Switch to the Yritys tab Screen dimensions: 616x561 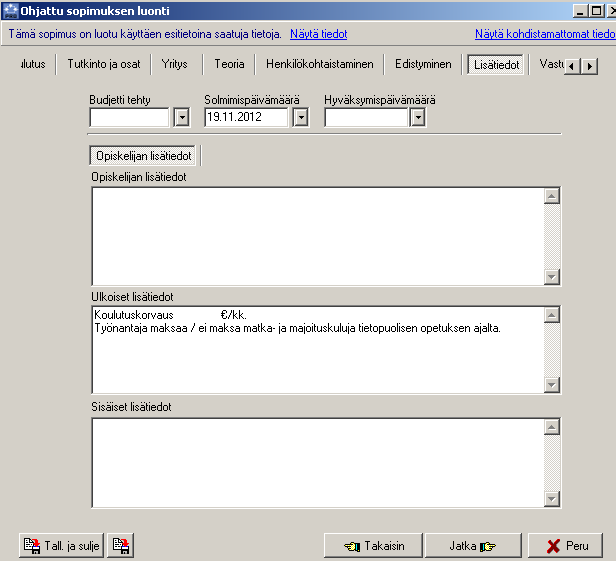pos(174,64)
